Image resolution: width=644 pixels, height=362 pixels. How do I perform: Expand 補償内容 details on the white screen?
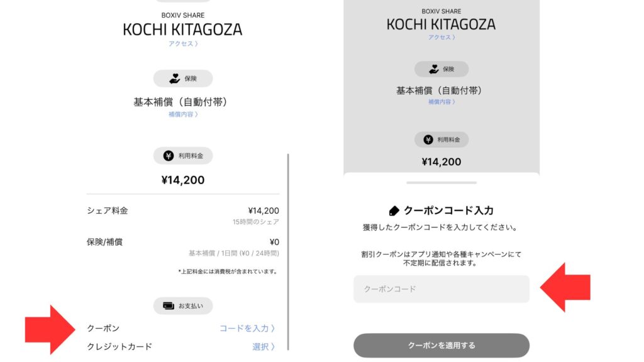point(183,114)
